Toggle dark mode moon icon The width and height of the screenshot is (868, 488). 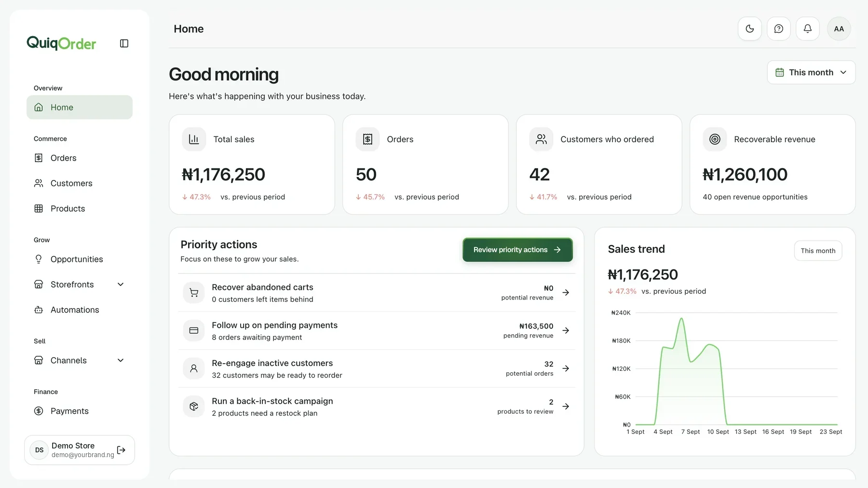[x=750, y=29]
